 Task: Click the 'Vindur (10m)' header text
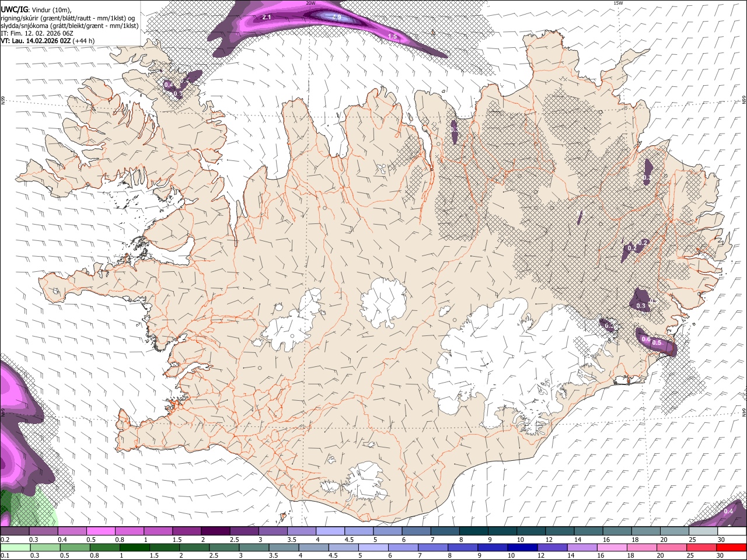[51, 10]
